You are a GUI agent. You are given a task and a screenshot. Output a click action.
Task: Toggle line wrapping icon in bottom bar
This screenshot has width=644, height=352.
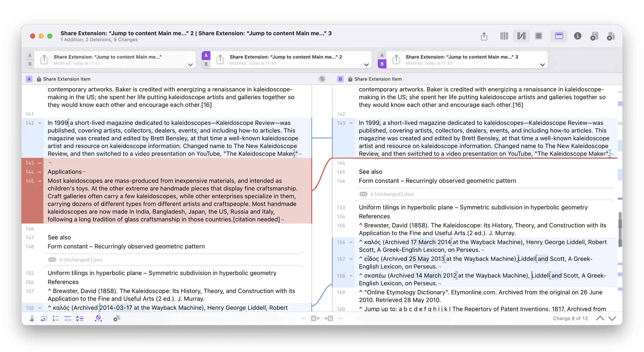pos(43,318)
